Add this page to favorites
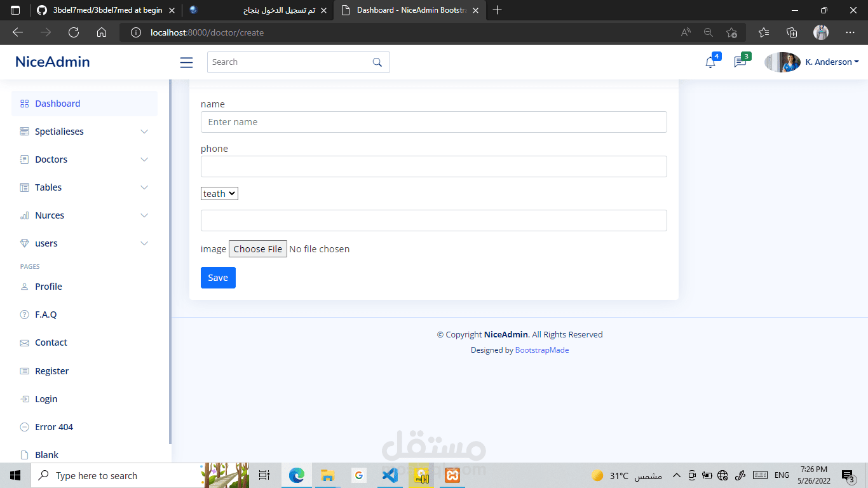The width and height of the screenshot is (868, 488). [731, 32]
